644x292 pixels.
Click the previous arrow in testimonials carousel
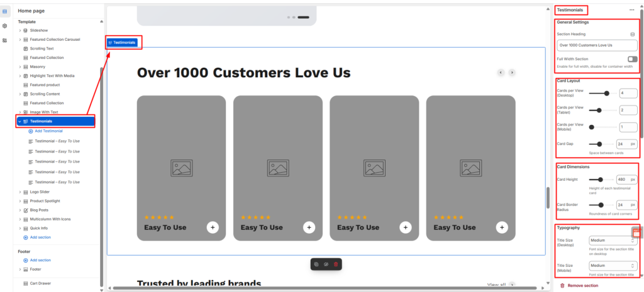click(501, 73)
